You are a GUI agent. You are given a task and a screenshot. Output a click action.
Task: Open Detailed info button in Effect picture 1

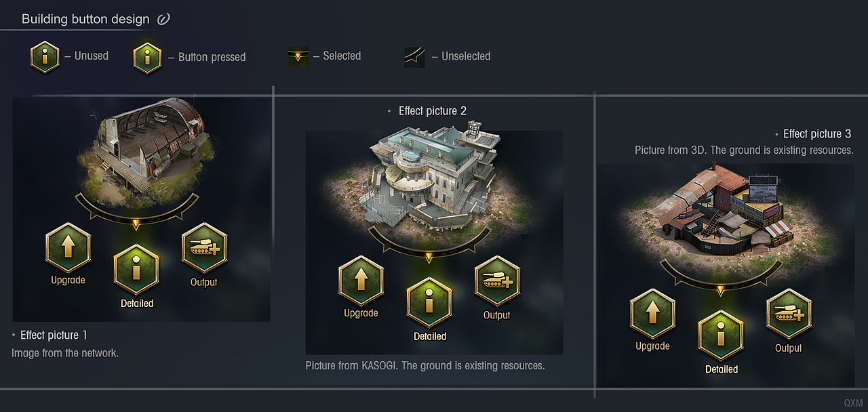[x=136, y=269]
